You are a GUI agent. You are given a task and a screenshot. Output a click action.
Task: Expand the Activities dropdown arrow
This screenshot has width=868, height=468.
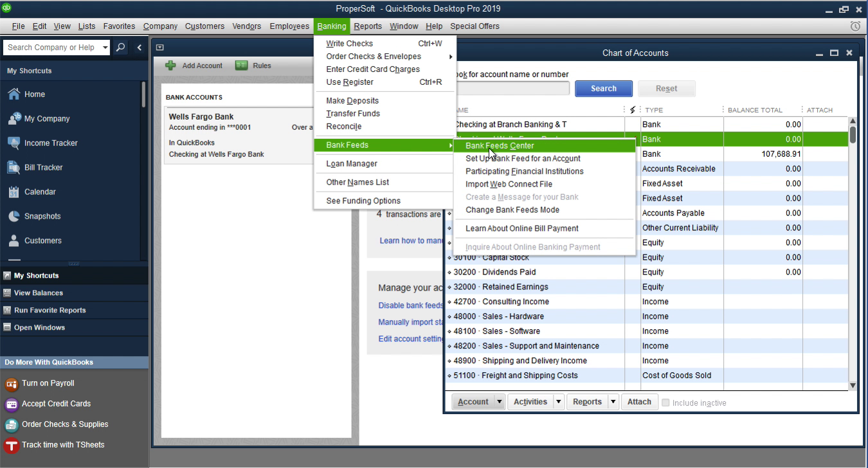click(558, 402)
